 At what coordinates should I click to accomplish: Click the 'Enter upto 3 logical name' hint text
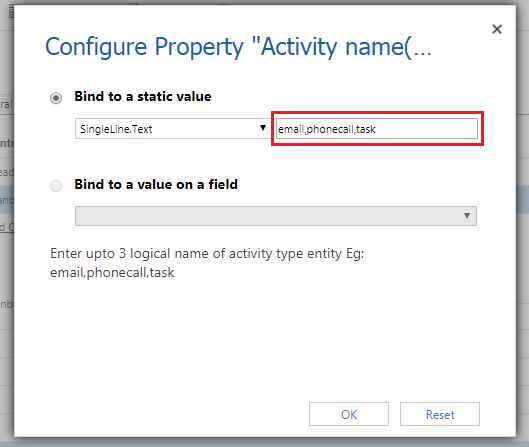(x=207, y=253)
